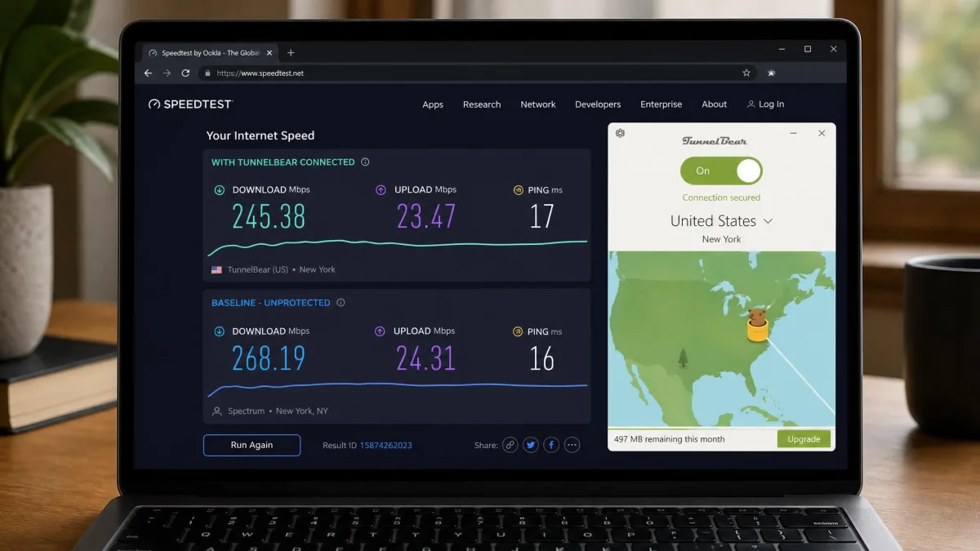The height and width of the screenshot is (551, 980).
Task: Turn off the TunnelBear On switch
Action: coord(721,171)
